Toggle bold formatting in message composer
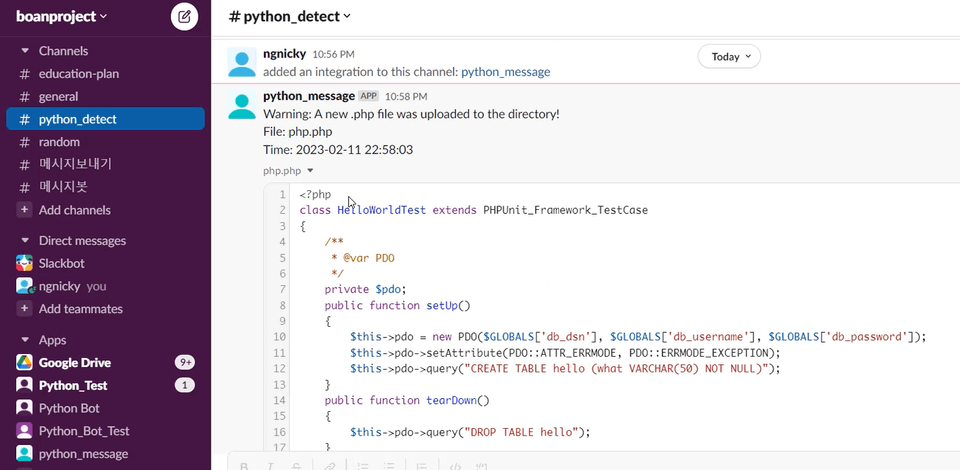 244,466
